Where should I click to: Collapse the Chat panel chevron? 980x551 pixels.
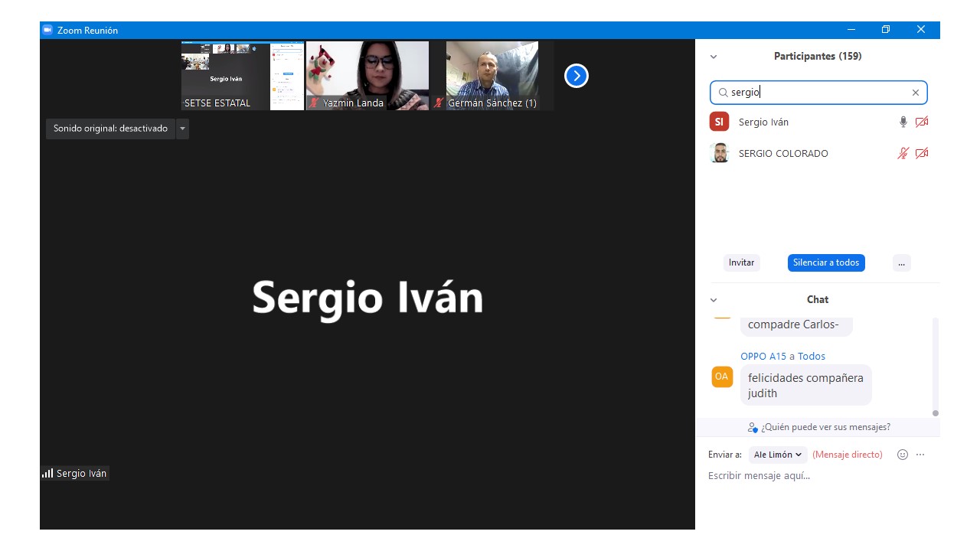[714, 300]
